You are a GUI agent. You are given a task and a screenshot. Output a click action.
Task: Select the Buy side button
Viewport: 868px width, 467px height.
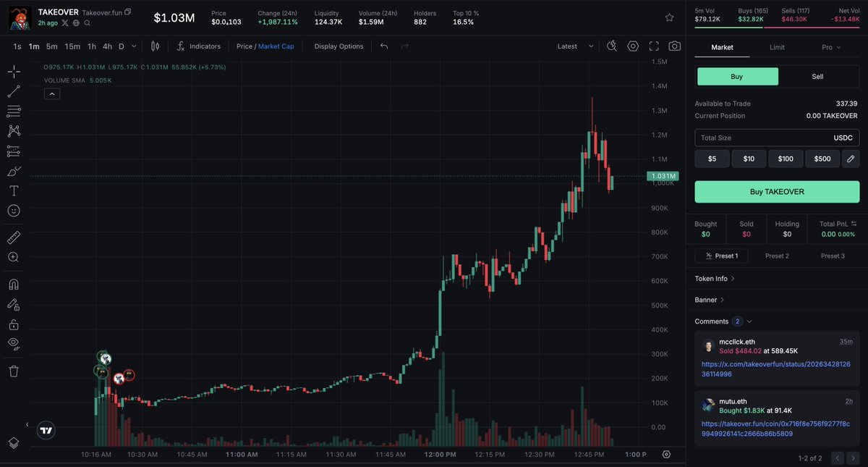click(x=737, y=77)
